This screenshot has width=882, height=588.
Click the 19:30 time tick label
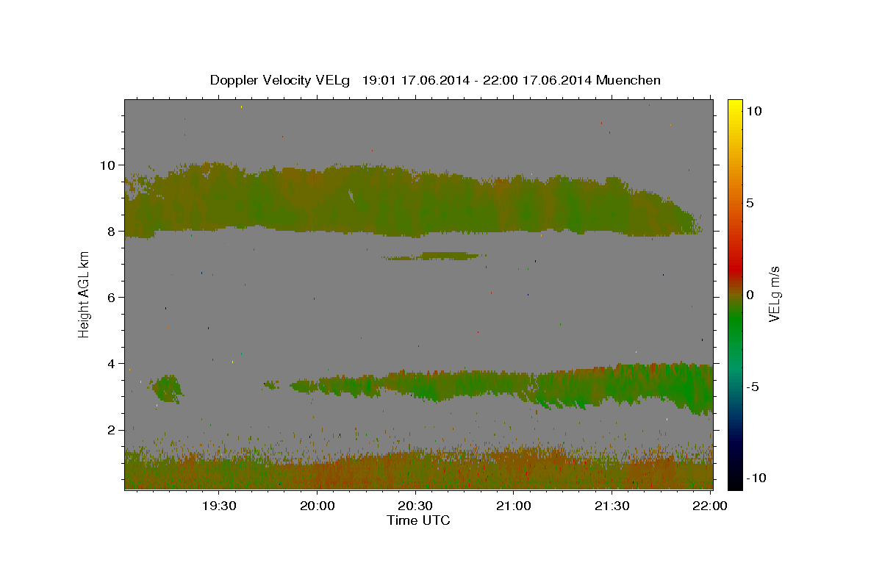click(219, 506)
